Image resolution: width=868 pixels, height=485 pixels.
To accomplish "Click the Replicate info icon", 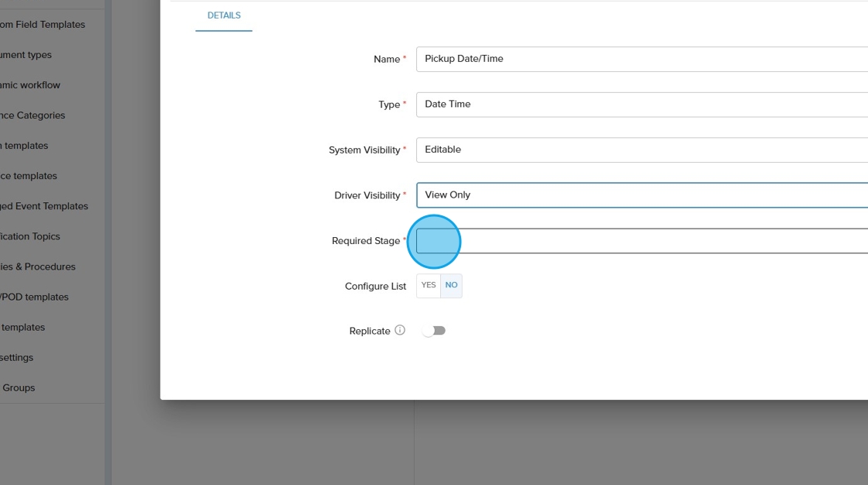I will (x=400, y=330).
